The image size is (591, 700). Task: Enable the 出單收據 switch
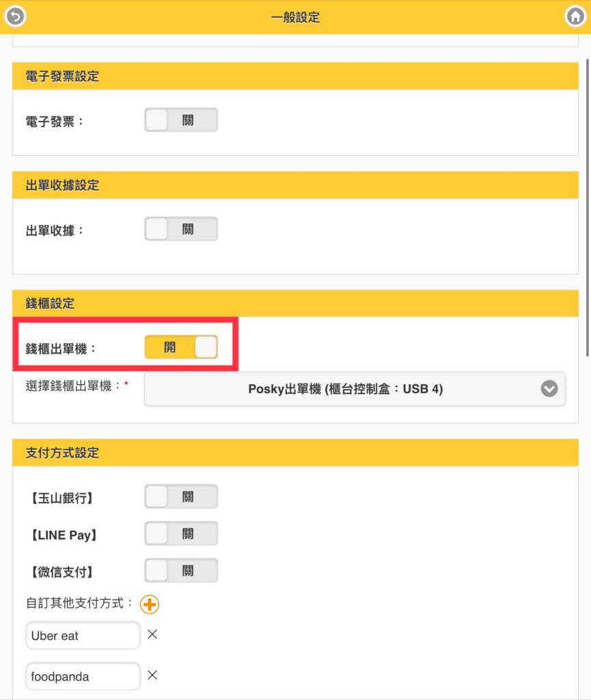[181, 229]
